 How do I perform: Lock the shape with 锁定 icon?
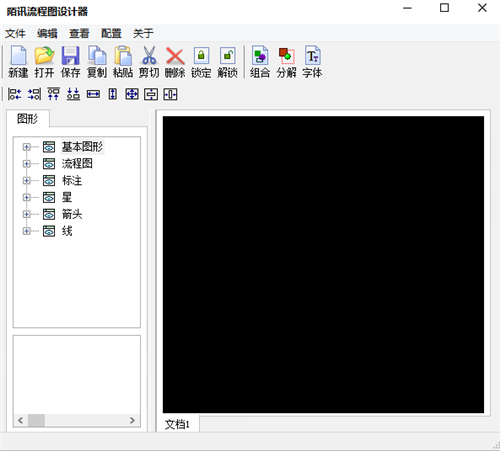coord(201,62)
